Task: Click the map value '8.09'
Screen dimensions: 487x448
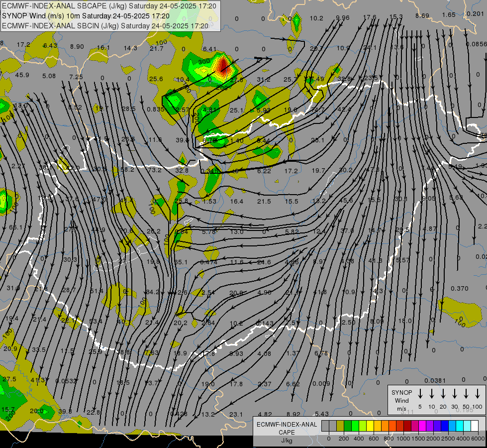Action: click(377, 322)
